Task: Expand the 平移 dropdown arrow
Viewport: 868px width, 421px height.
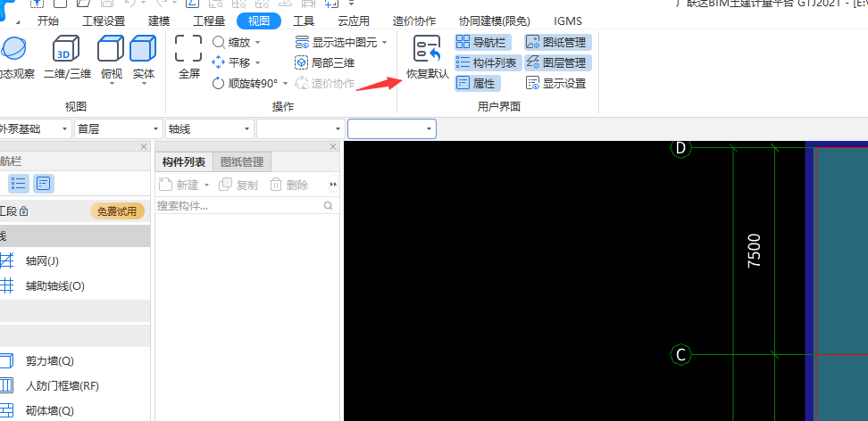Action: tap(257, 63)
